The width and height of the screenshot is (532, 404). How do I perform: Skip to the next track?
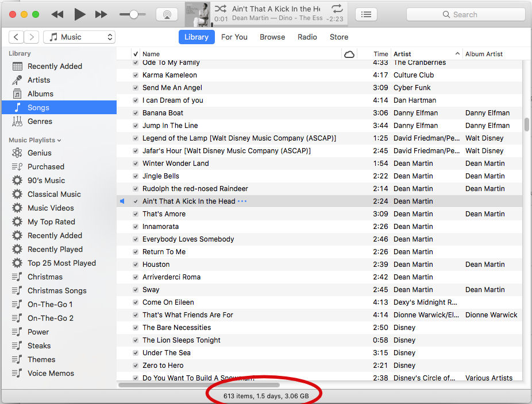101,14
